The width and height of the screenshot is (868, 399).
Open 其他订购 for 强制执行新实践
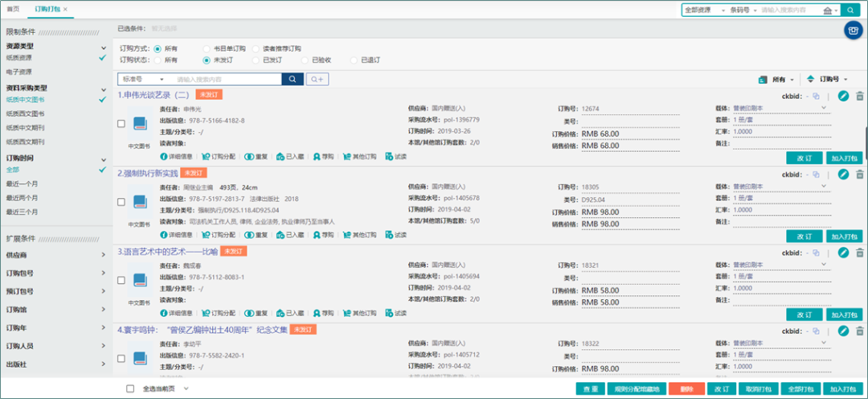click(x=360, y=234)
